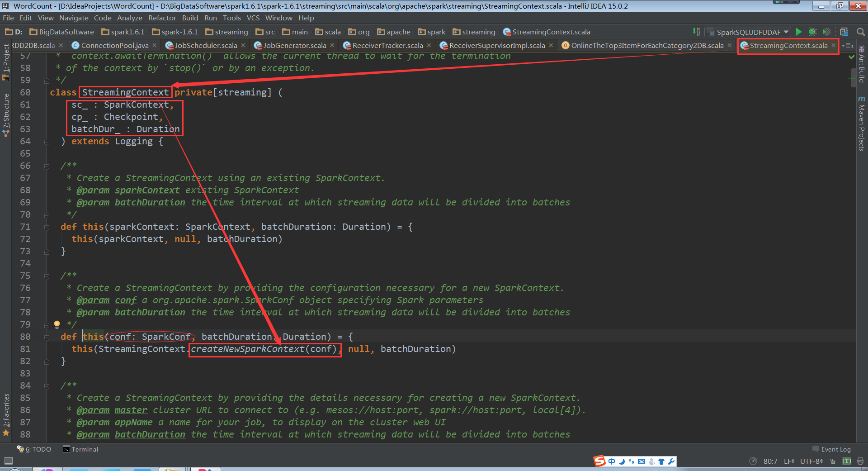This screenshot has width=868, height=471.
Task: Show hidden editor tabs list dropdown
Action: (x=848, y=45)
